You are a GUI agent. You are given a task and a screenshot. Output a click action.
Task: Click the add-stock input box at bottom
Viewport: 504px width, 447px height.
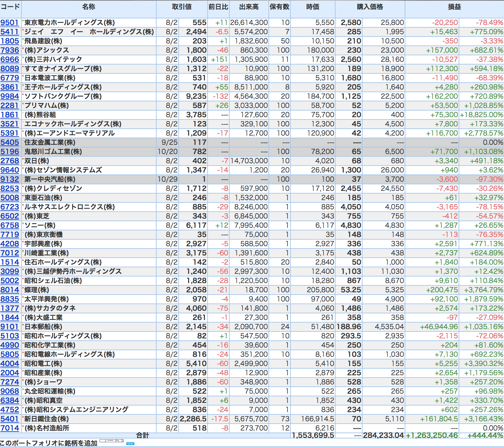click(x=112, y=441)
